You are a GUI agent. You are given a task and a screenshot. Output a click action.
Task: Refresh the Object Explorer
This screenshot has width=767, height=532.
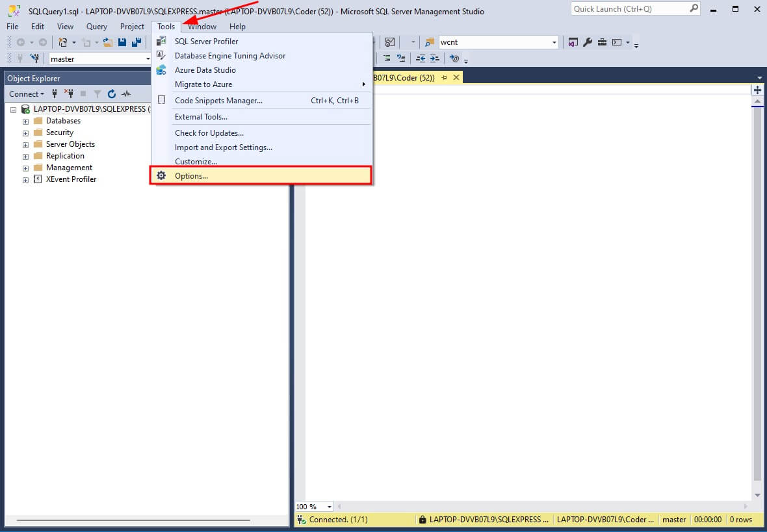coord(110,94)
